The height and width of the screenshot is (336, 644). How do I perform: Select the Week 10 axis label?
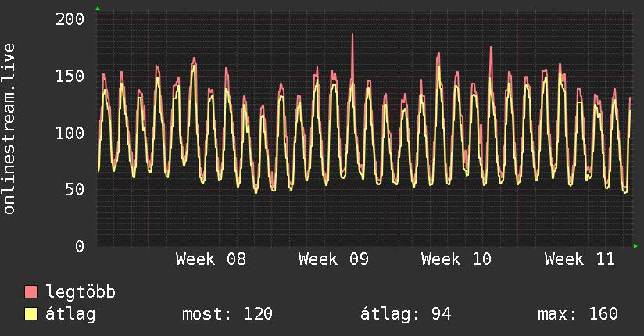[x=456, y=259]
